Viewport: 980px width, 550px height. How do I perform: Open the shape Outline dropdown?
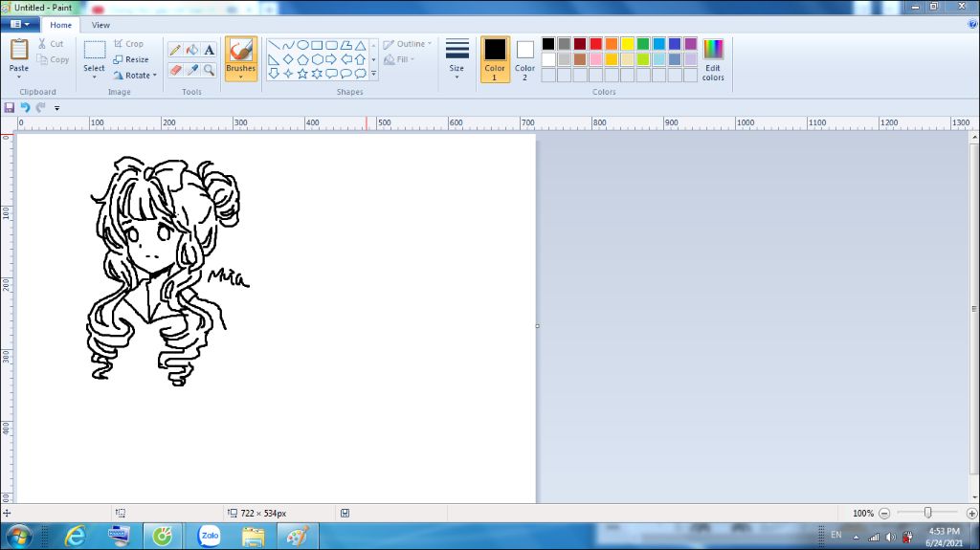(408, 44)
